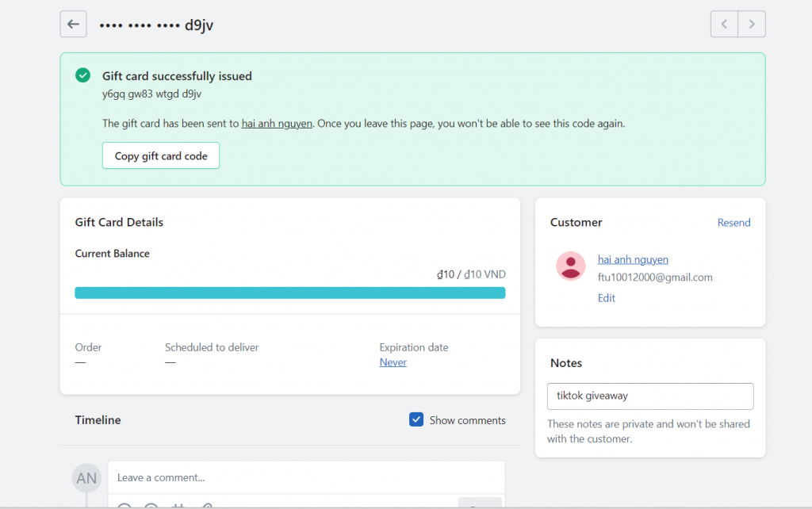The height and width of the screenshot is (509, 812).
Task: Open hai anh nguyen link in success banner
Action: (277, 124)
